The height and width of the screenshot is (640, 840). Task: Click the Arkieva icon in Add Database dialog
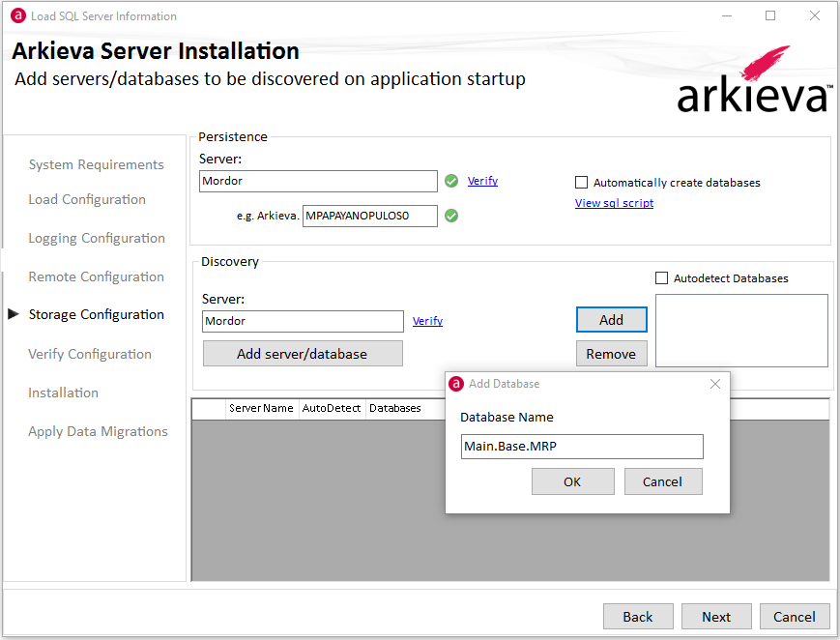(456, 384)
